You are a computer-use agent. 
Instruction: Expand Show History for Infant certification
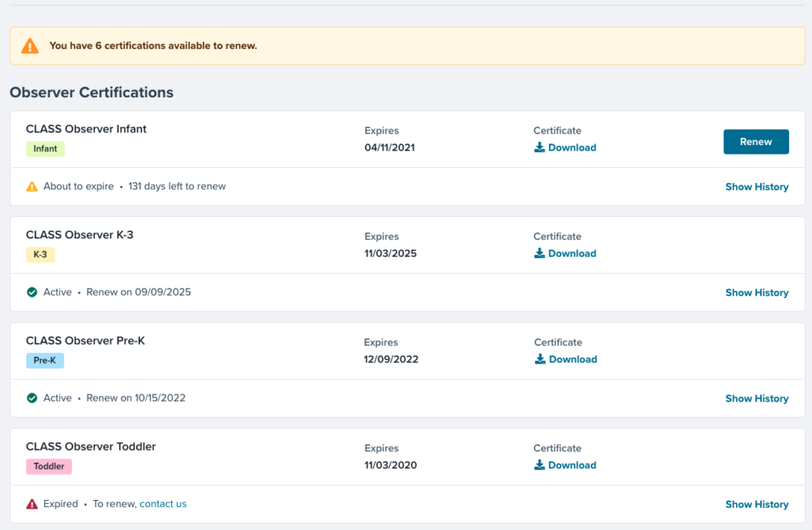pos(756,187)
